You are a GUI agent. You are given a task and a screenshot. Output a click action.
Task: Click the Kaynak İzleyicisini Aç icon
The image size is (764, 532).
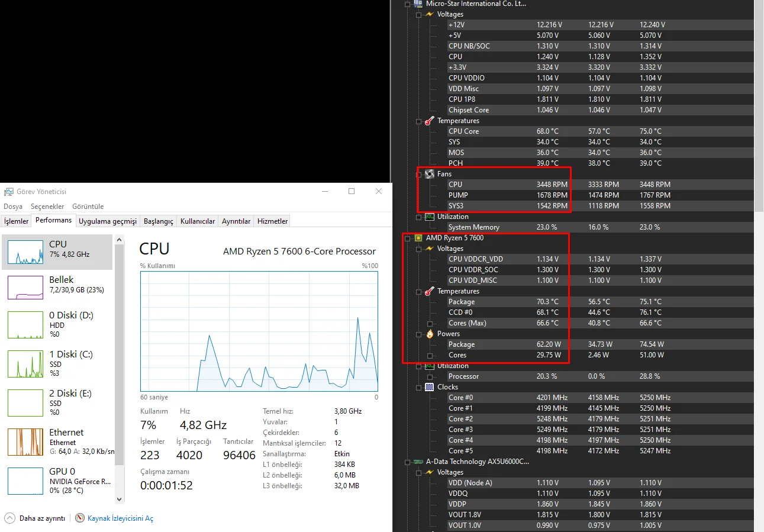80,518
